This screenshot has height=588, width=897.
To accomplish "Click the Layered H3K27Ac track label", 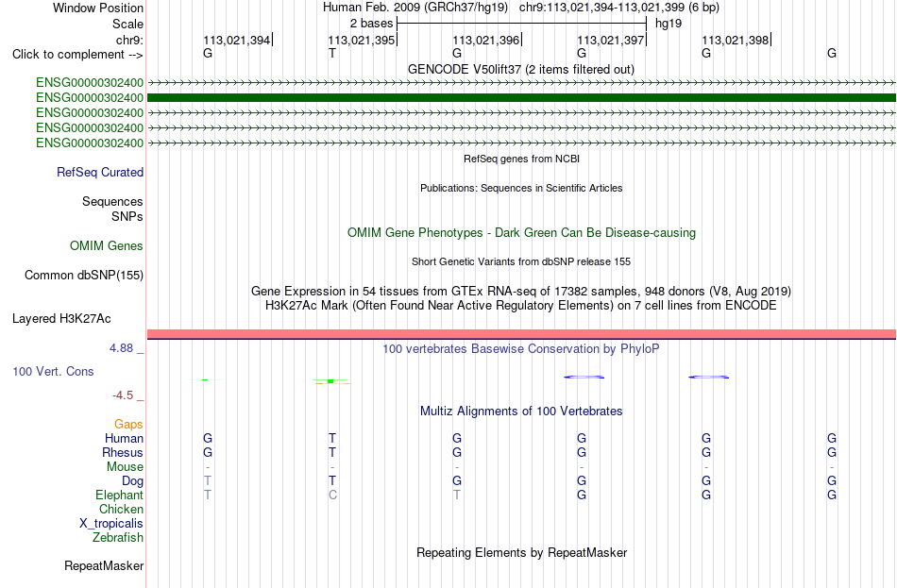I will pyautogui.click(x=61, y=319).
